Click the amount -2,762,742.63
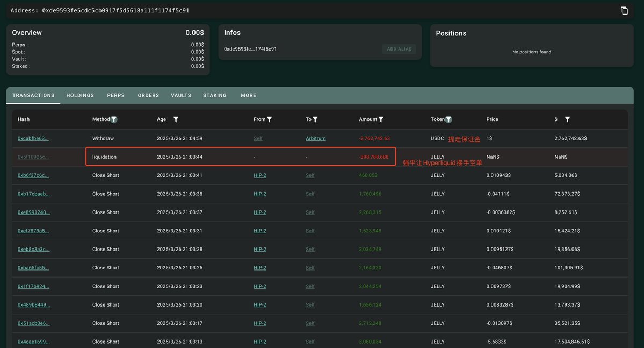 coord(374,138)
